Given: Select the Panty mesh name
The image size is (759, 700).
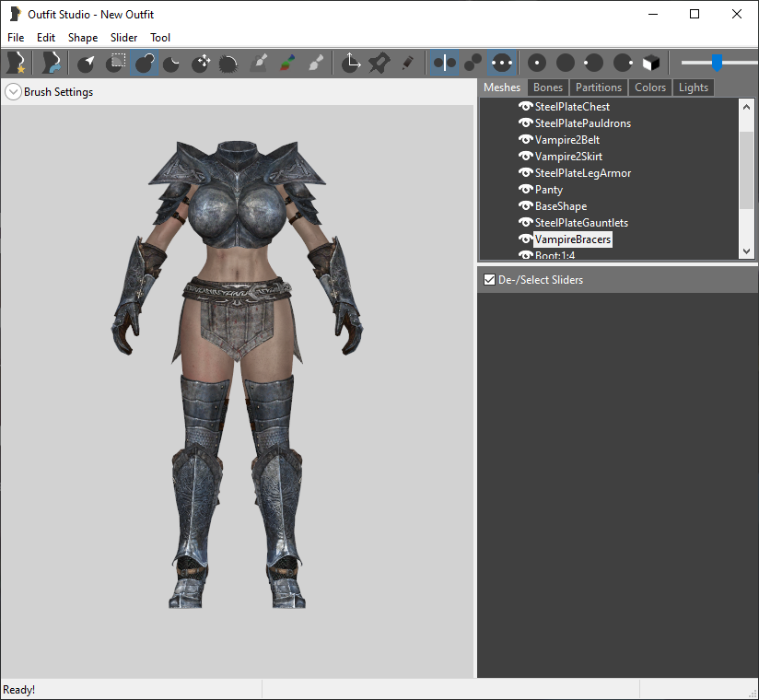Looking at the screenshot, I should pyautogui.click(x=548, y=190).
